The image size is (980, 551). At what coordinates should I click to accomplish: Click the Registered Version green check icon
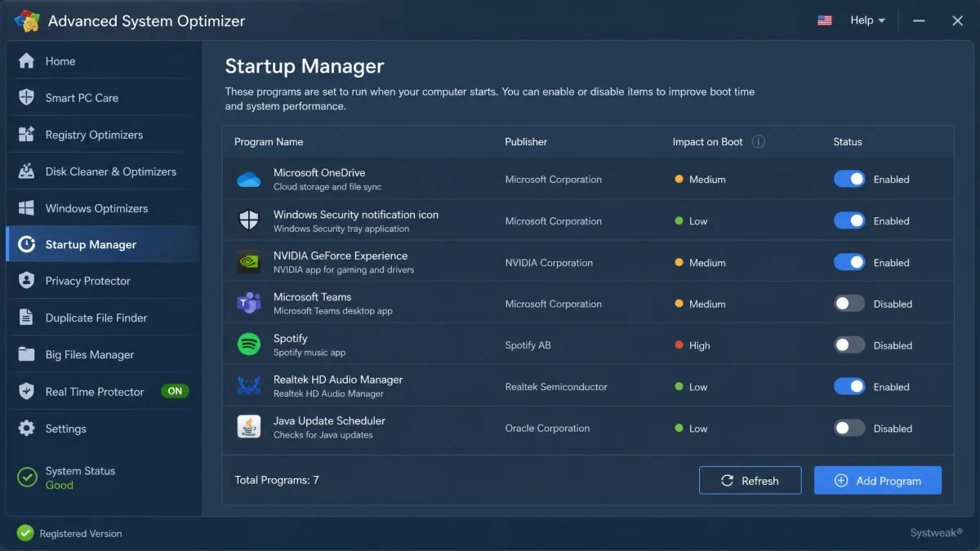coord(24,533)
